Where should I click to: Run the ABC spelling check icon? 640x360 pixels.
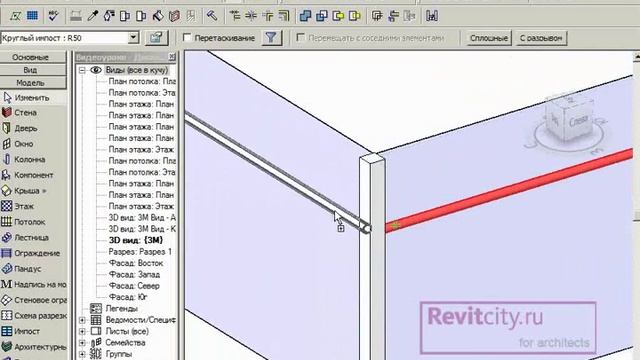pos(53,16)
